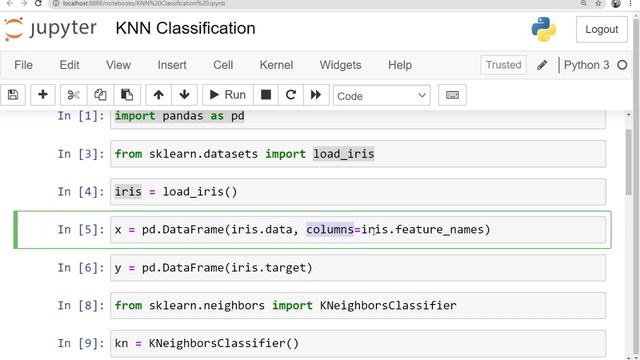Click into the y = pd.DataFrame(iris.target) cell
The height and width of the screenshot is (360, 640).
coord(358,268)
